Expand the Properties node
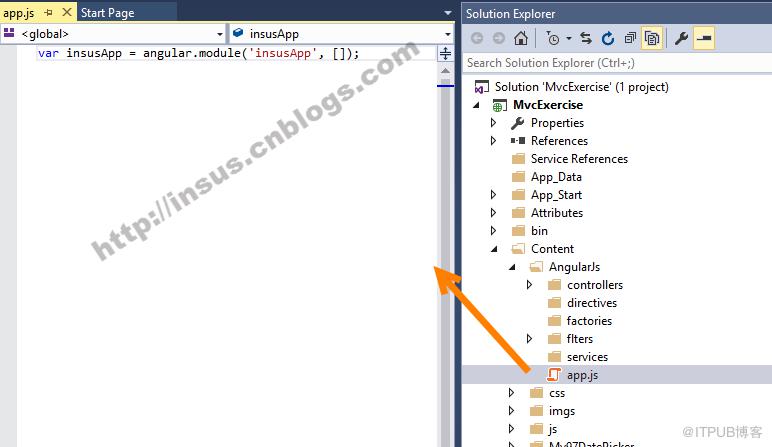This screenshot has height=447, width=772. [493, 123]
